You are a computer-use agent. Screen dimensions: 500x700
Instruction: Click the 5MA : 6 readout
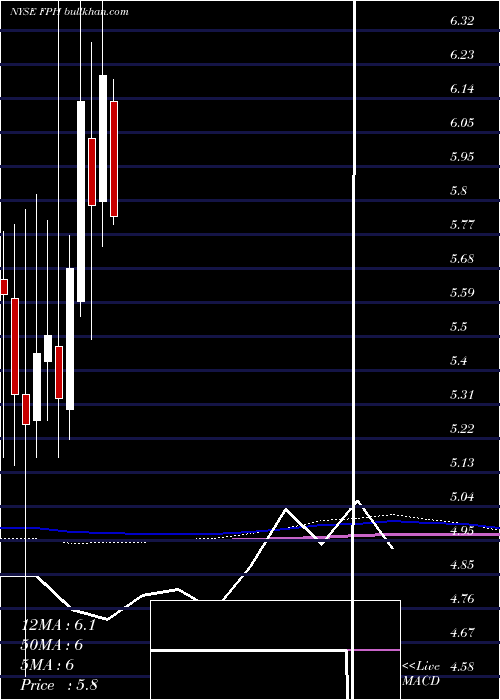(x=47, y=665)
